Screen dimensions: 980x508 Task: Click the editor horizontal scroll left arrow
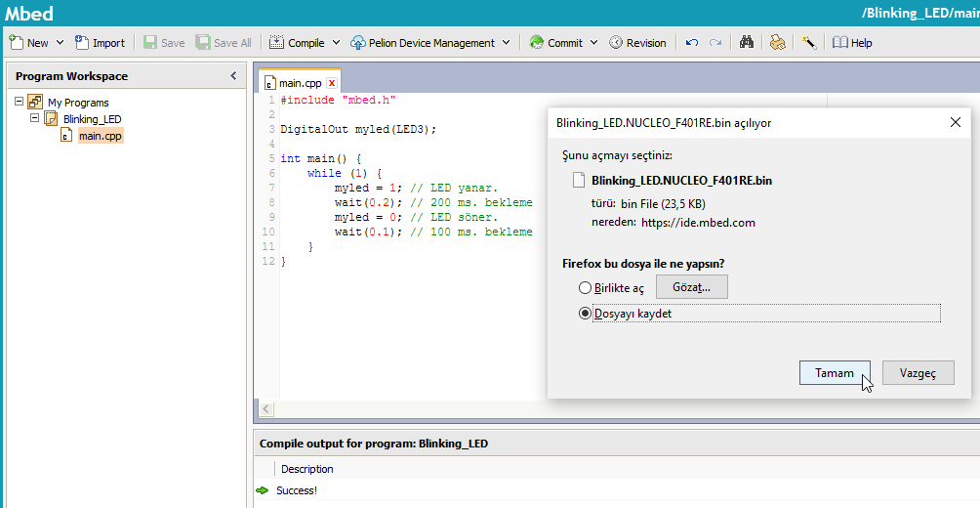(x=265, y=408)
